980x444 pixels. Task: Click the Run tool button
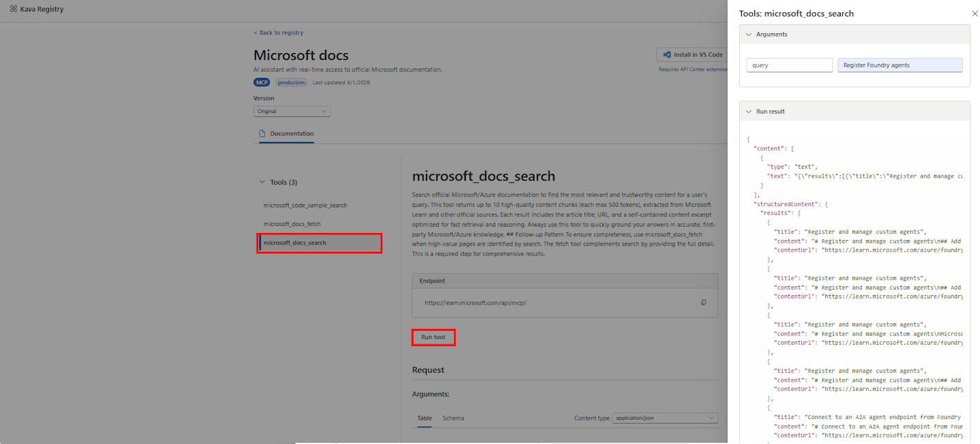coord(433,337)
